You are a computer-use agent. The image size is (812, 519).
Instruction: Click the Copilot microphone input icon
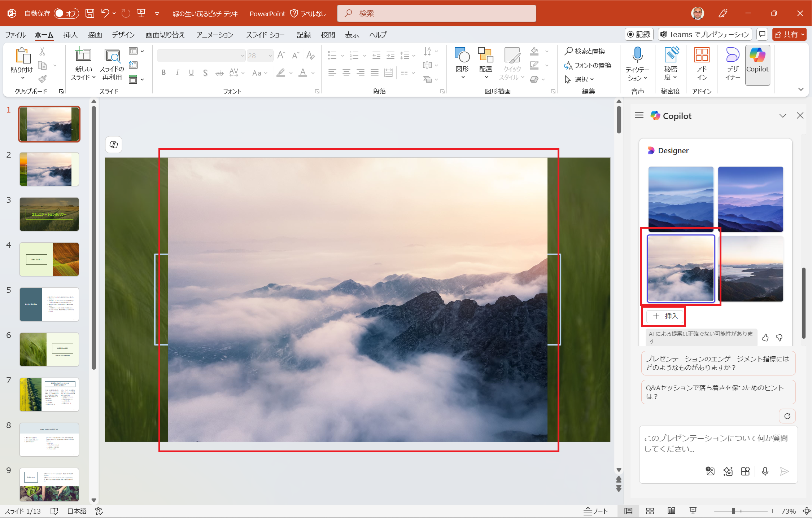[765, 471]
